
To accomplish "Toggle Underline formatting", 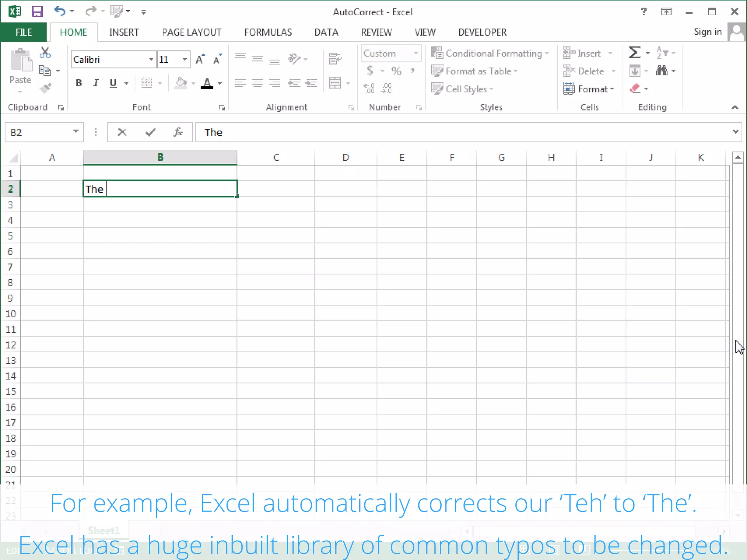I will click(x=113, y=83).
